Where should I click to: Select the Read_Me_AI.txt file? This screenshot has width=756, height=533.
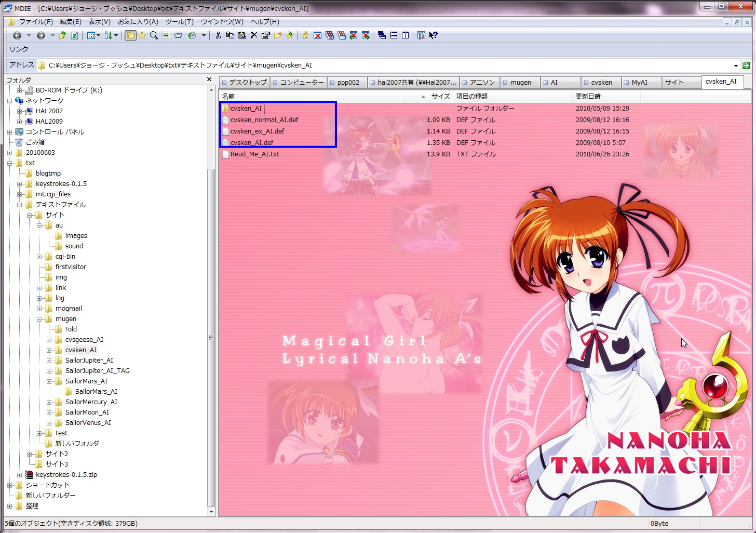tap(254, 154)
